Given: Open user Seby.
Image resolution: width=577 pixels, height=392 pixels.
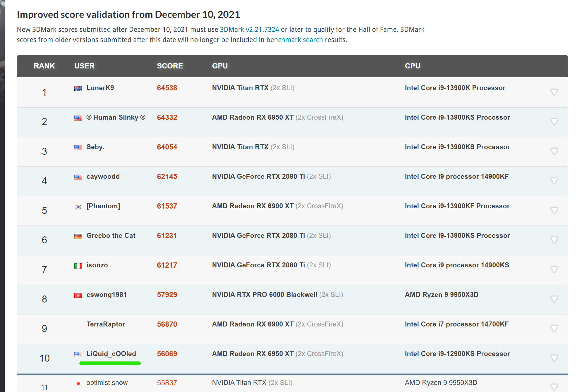Looking at the screenshot, I should tap(95, 147).
